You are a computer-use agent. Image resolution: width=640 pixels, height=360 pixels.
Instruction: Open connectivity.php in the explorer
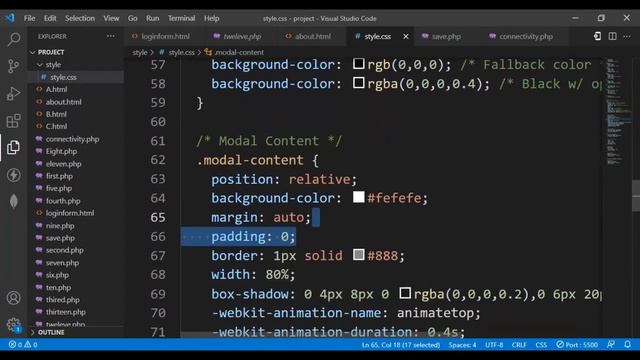point(72,139)
